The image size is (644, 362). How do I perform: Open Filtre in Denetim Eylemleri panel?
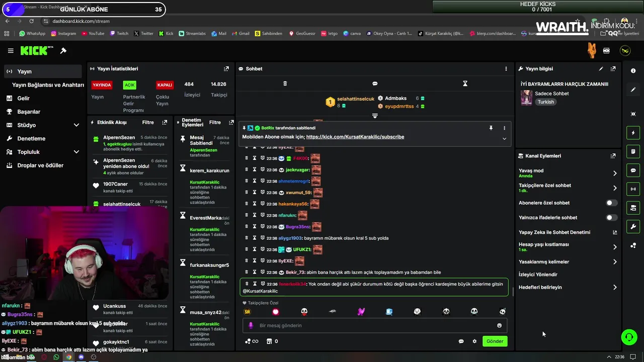tap(215, 122)
